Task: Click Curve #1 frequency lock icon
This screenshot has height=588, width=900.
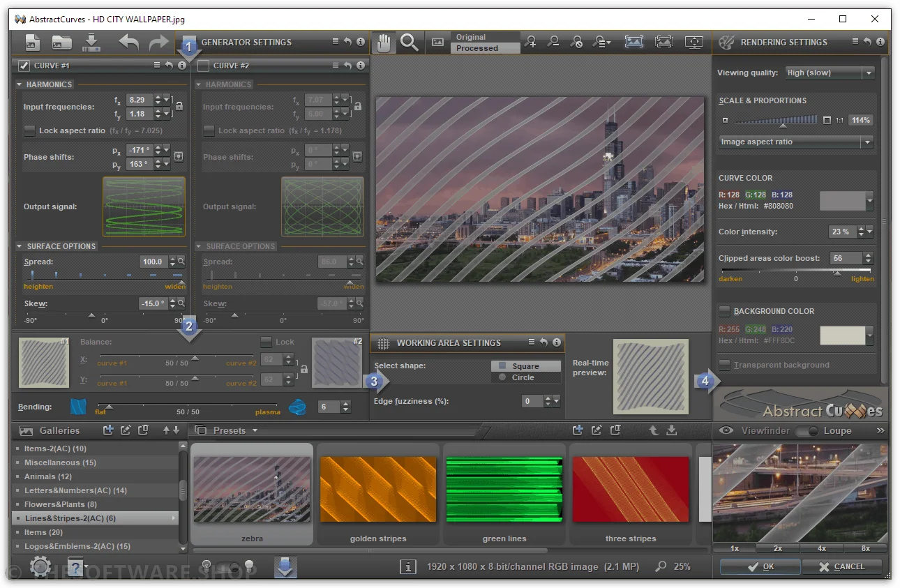Action: 179,106
